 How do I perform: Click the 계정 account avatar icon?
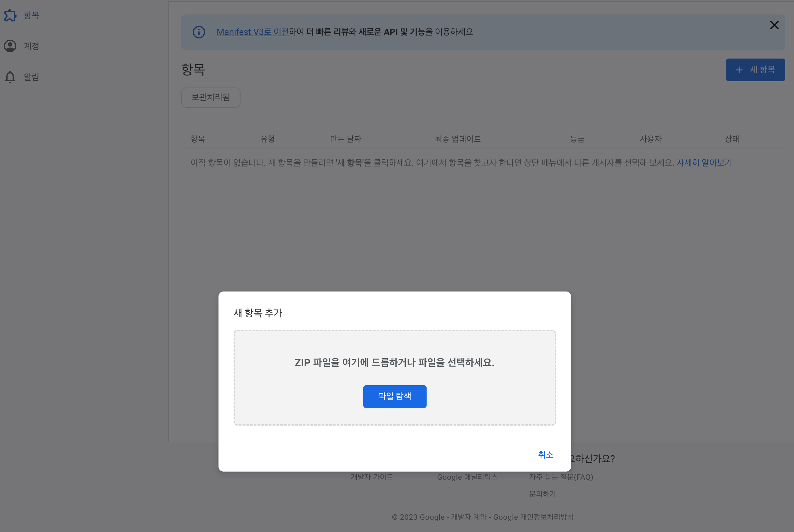[10, 46]
